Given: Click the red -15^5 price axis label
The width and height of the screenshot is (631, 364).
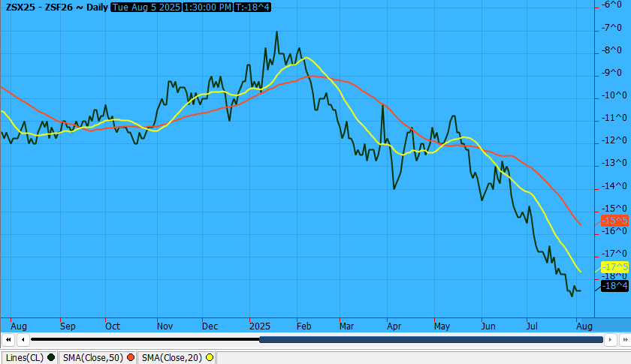Looking at the screenshot, I should click(x=614, y=220).
